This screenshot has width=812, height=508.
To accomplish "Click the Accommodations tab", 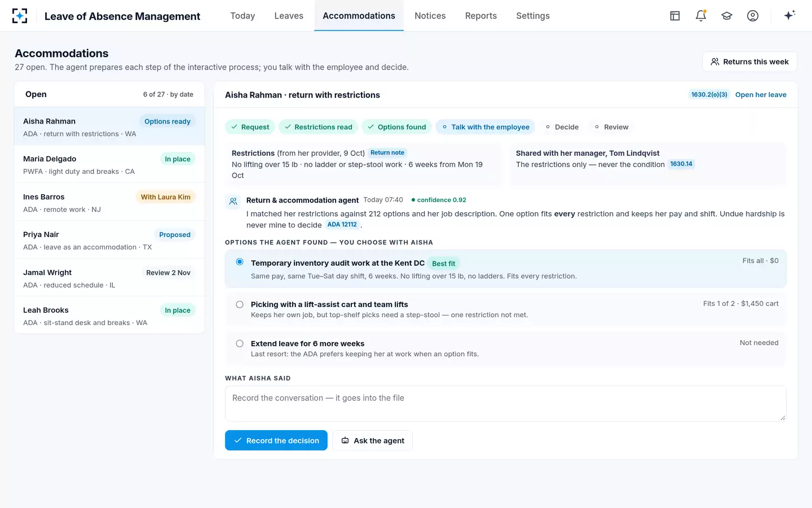I will click(x=359, y=16).
